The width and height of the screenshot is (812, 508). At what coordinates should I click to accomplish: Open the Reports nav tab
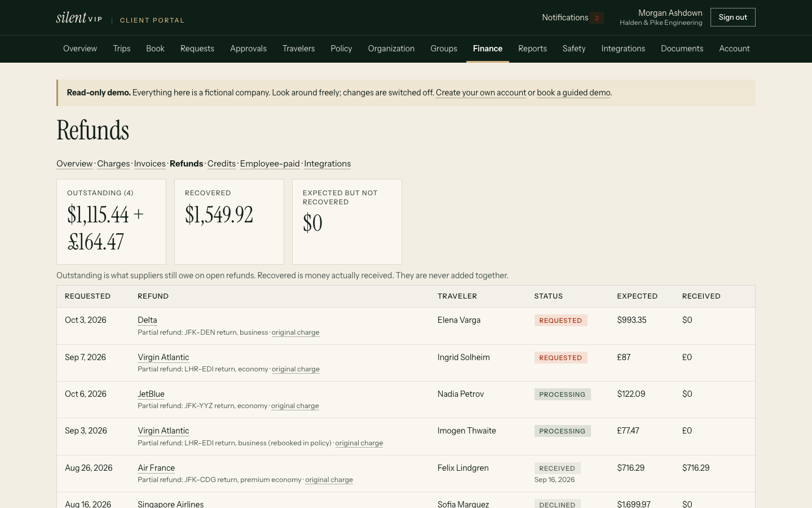[x=533, y=49]
